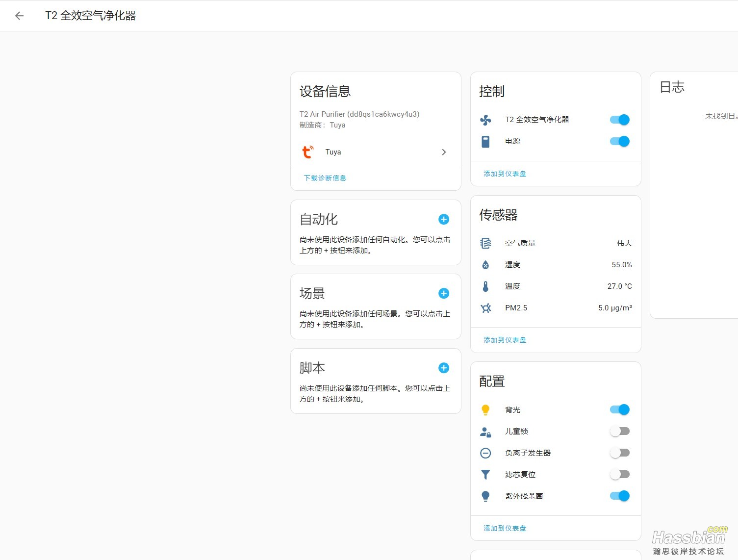
Task: Click T2 全效空气净化器 label in 控制
Action: (537, 120)
